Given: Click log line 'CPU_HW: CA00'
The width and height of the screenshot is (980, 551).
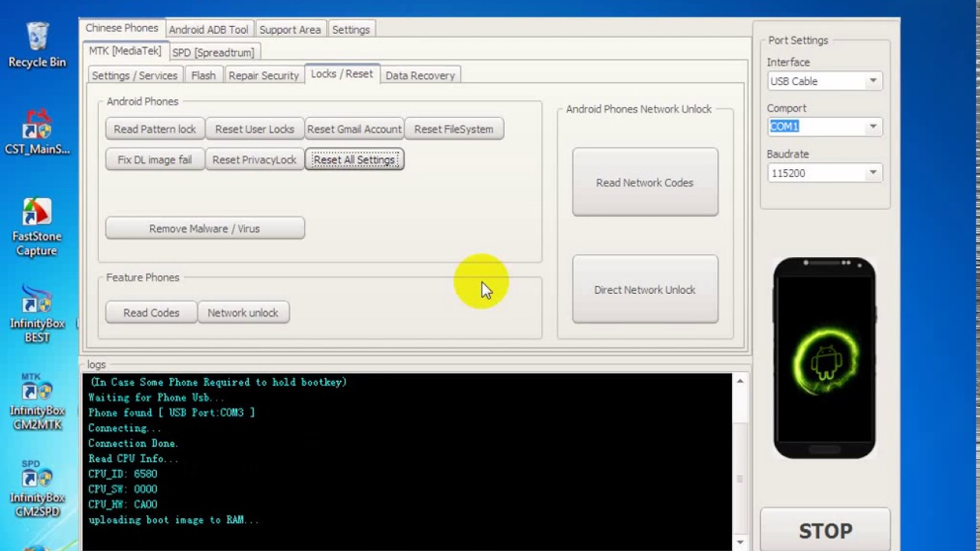Looking at the screenshot, I should pyautogui.click(x=122, y=504).
